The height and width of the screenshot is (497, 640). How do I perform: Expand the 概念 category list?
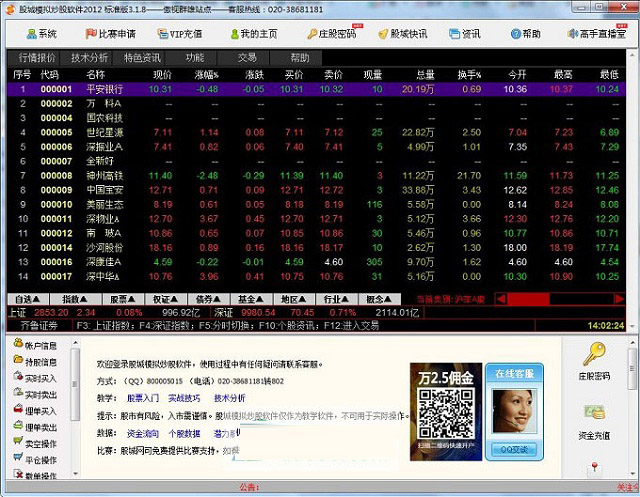pyautogui.click(x=379, y=299)
